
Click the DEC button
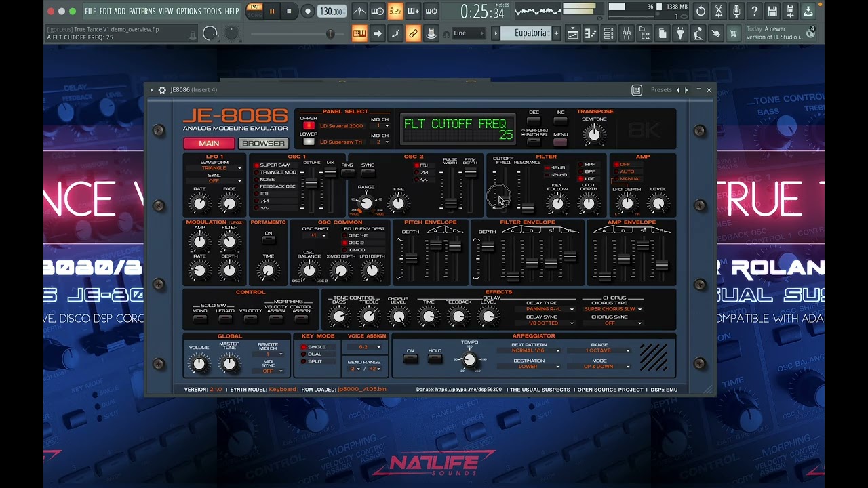(534, 121)
